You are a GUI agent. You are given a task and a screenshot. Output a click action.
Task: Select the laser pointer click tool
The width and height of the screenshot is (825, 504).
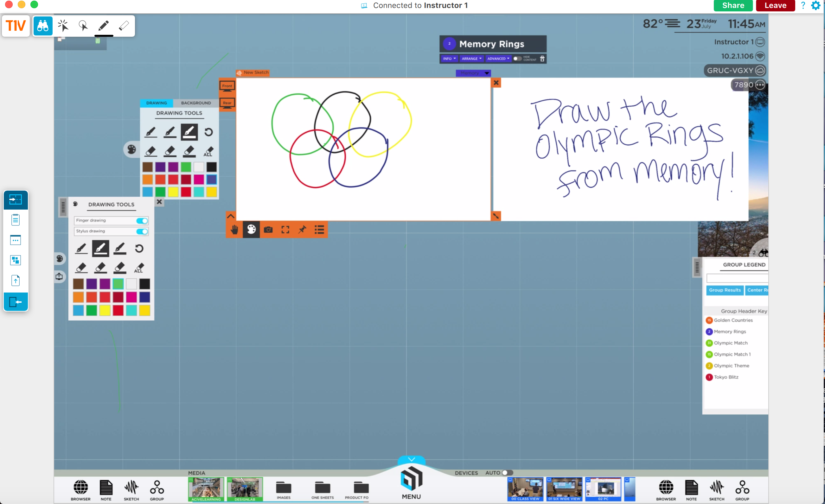pyautogui.click(x=63, y=26)
